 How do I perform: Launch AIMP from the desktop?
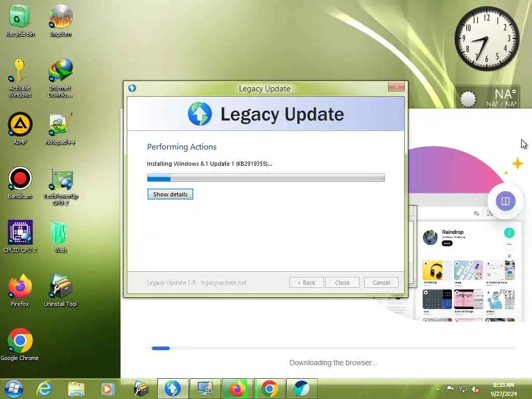(x=20, y=128)
